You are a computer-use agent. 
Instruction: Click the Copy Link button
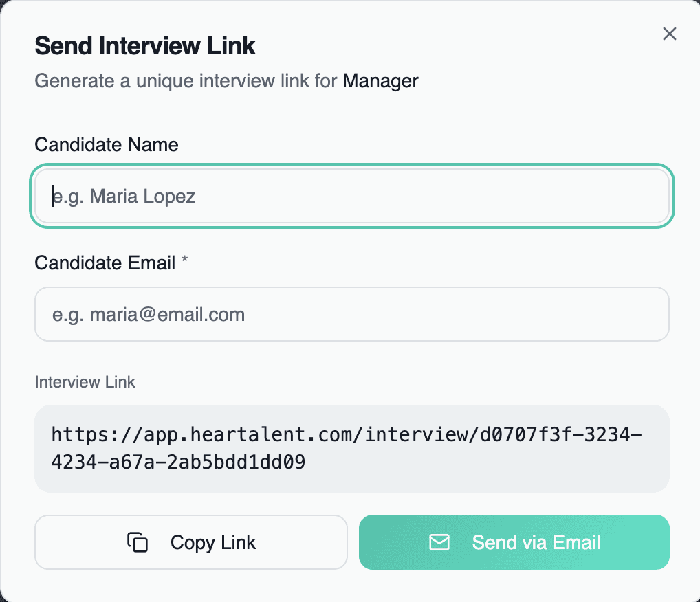coord(191,542)
